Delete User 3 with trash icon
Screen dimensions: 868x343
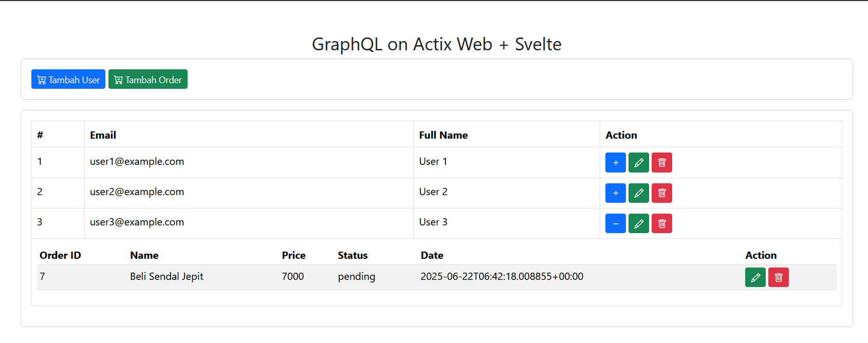(662, 223)
